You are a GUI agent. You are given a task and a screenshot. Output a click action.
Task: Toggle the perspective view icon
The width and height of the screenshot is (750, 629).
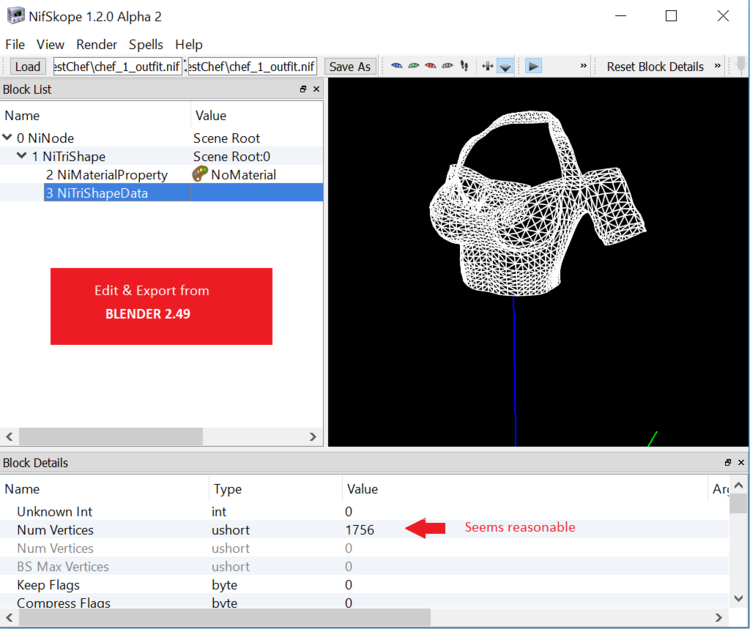pyautogui.click(x=505, y=66)
